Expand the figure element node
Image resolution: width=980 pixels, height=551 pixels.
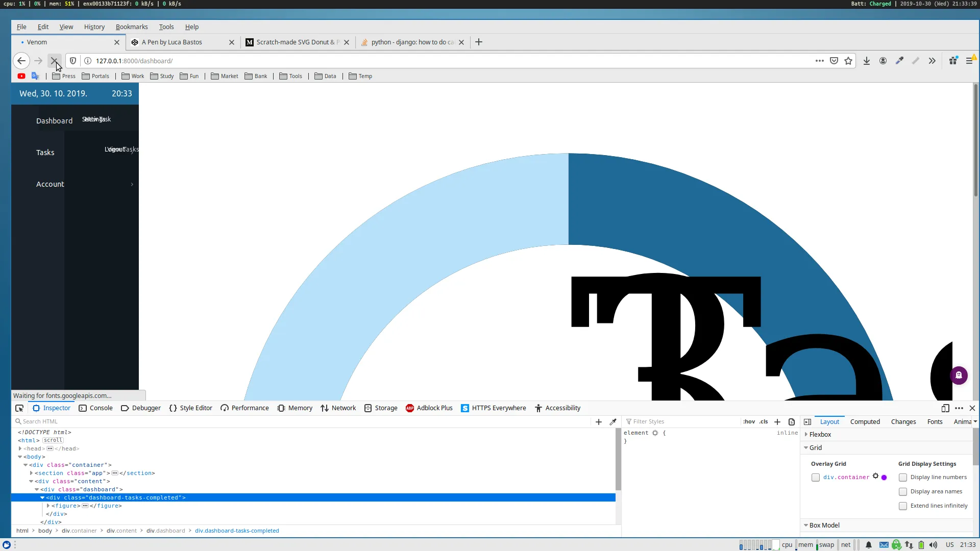[48, 506]
